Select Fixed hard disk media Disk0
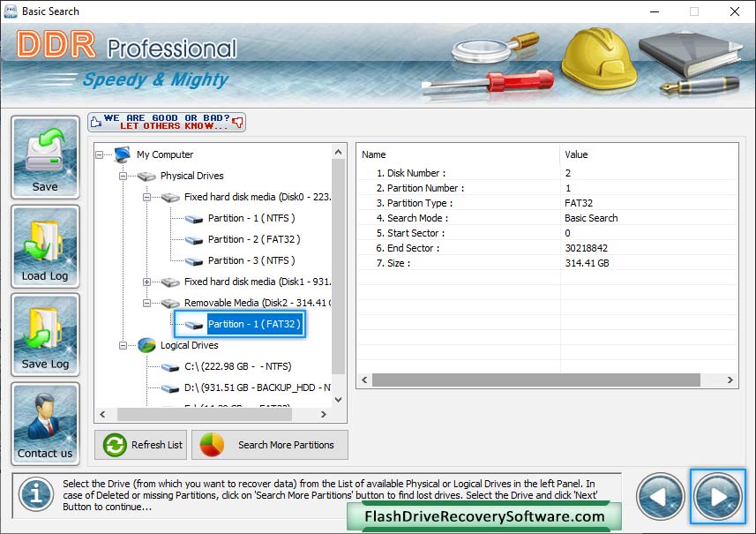 tap(258, 198)
